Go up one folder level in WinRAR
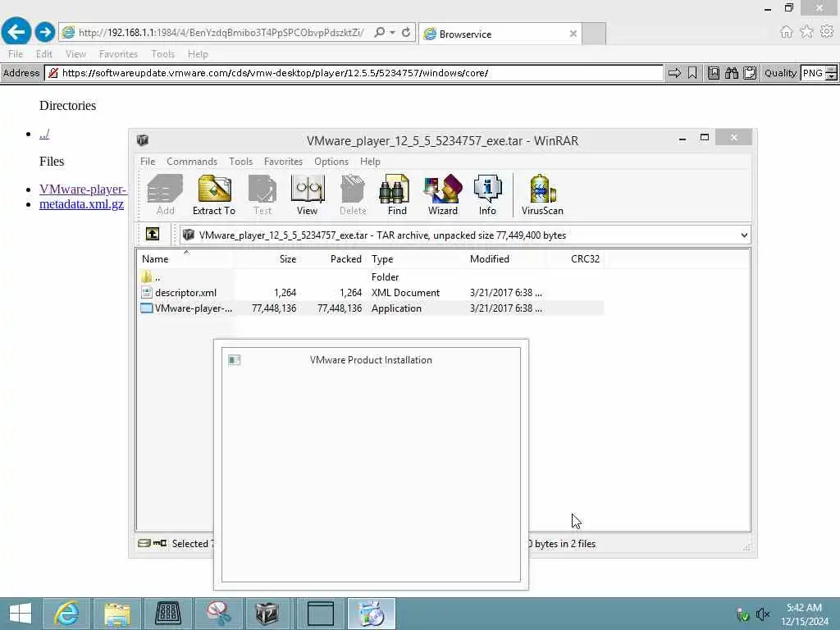840x630 pixels. pos(153,234)
